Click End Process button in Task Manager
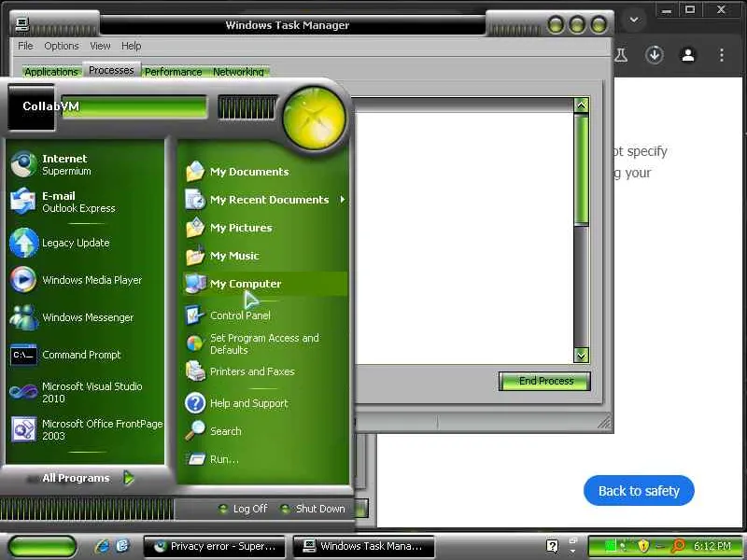 [544, 381]
